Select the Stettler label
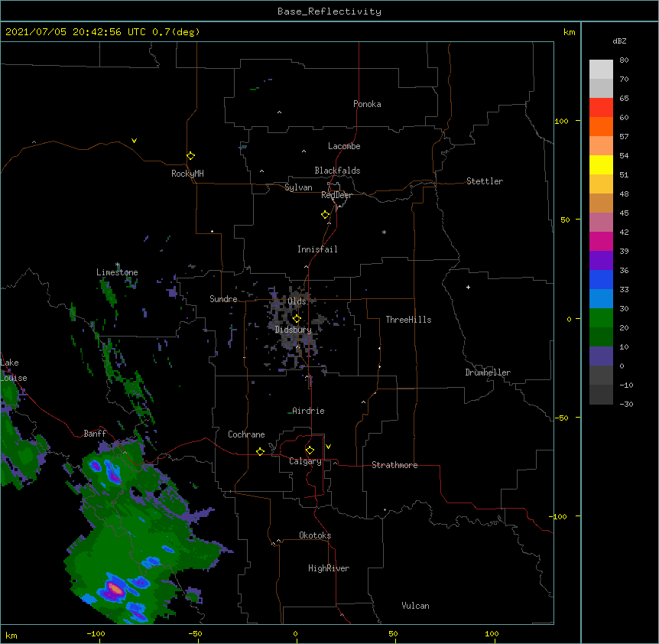Screen dimensions: 659x644 coord(485,181)
